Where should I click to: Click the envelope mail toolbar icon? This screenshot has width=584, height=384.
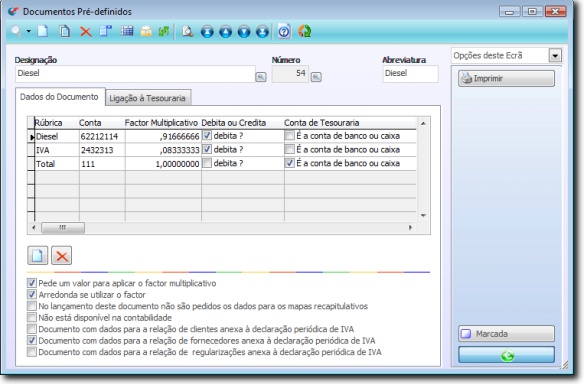click(x=146, y=31)
